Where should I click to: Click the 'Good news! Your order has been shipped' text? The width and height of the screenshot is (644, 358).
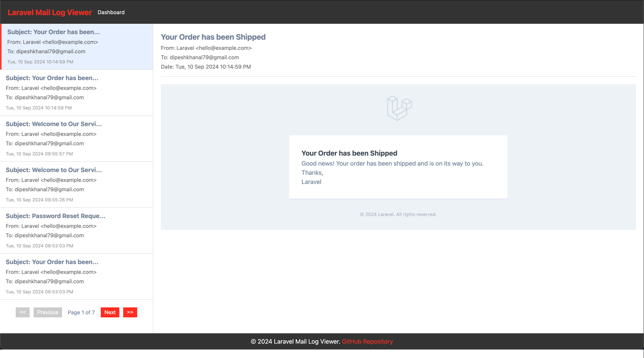click(392, 163)
